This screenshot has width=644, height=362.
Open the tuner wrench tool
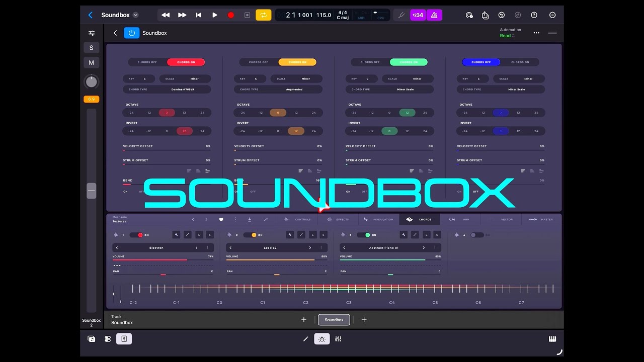pyautogui.click(x=401, y=15)
